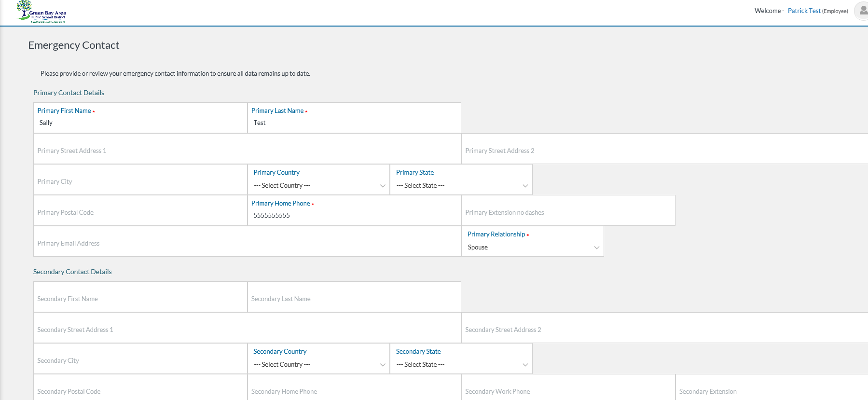Open the Primary State dropdown
The width and height of the screenshot is (868, 400).
coord(461,186)
